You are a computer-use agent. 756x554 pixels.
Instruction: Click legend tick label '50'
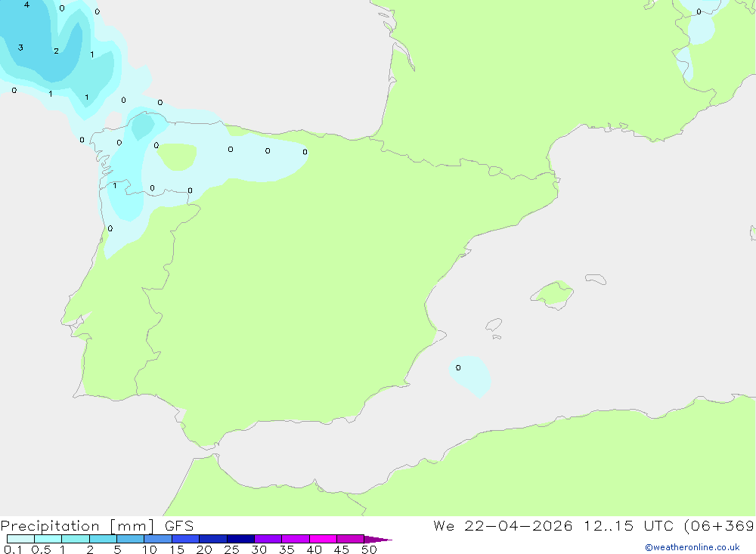(x=370, y=549)
